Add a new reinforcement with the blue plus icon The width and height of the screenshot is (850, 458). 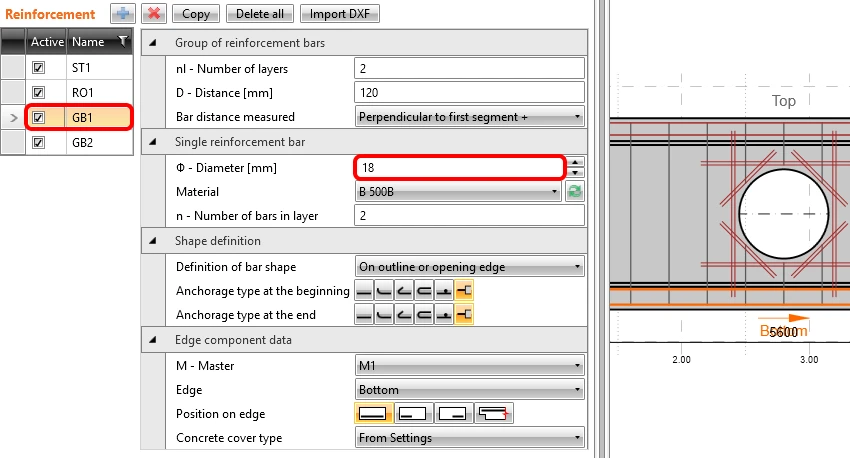click(x=123, y=14)
